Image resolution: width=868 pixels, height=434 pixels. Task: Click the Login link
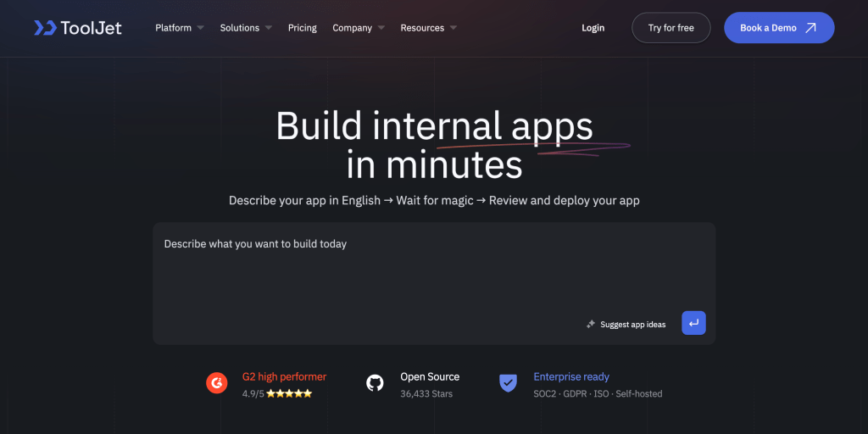[x=593, y=28]
